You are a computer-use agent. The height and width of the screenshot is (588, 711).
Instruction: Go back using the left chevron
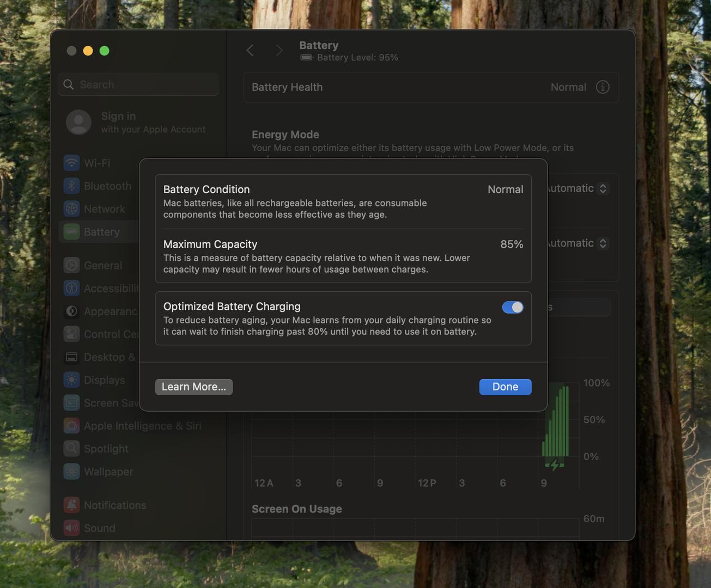[250, 51]
